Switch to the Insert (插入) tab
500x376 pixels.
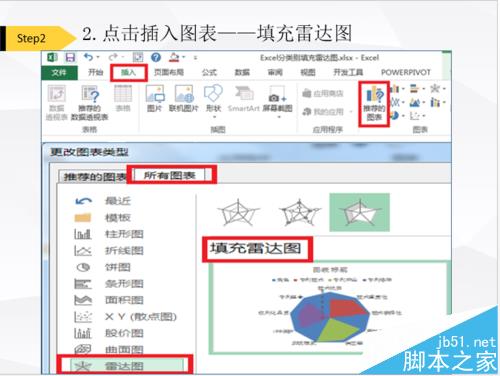(128, 72)
